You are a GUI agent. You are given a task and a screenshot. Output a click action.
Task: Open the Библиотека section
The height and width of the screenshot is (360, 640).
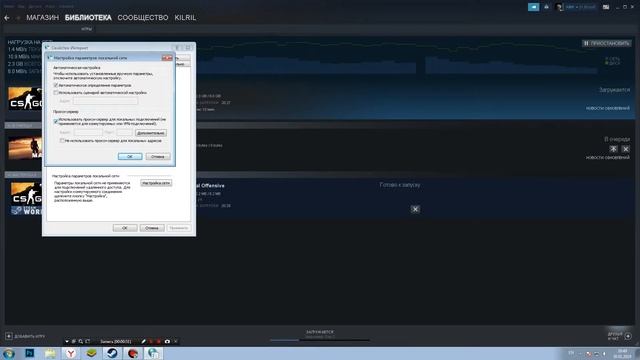(x=88, y=18)
